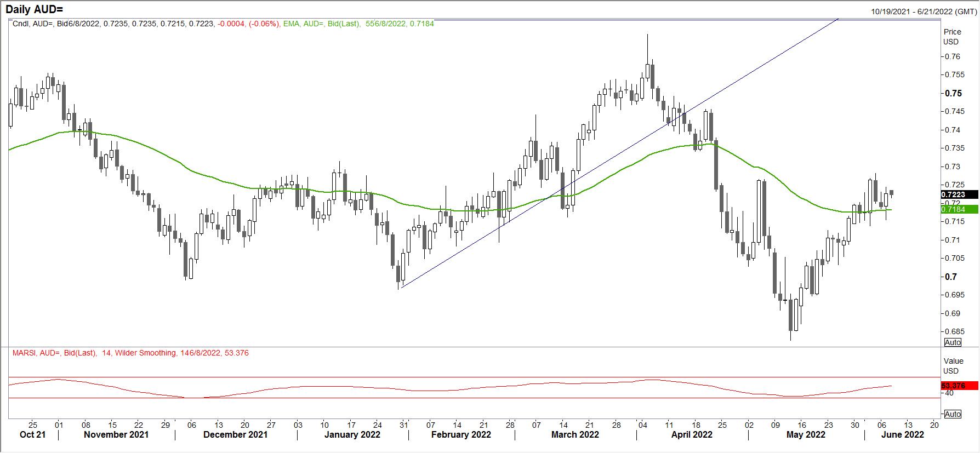
Task: Click the "April 2022" month label
Action: pyautogui.click(x=692, y=434)
